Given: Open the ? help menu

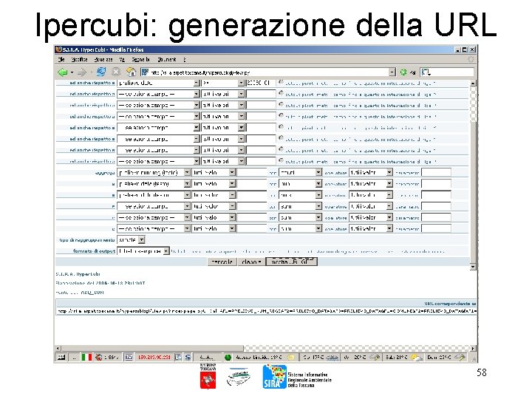Looking at the screenshot, I should point(185,59).
